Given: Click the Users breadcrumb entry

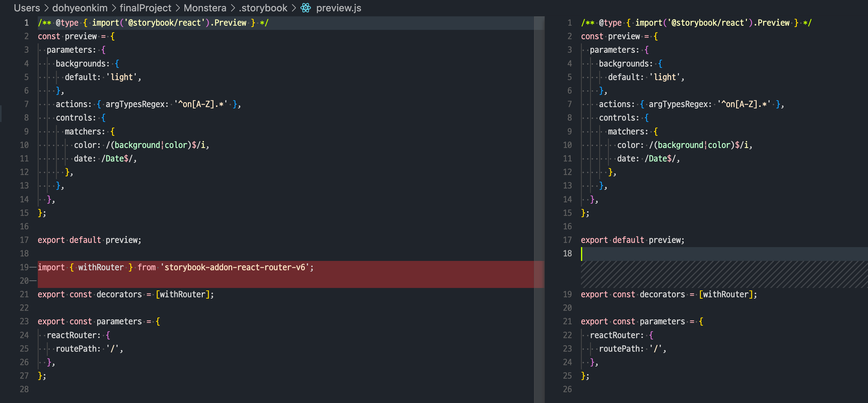Looking at the screenshot, I should (27, 8).
